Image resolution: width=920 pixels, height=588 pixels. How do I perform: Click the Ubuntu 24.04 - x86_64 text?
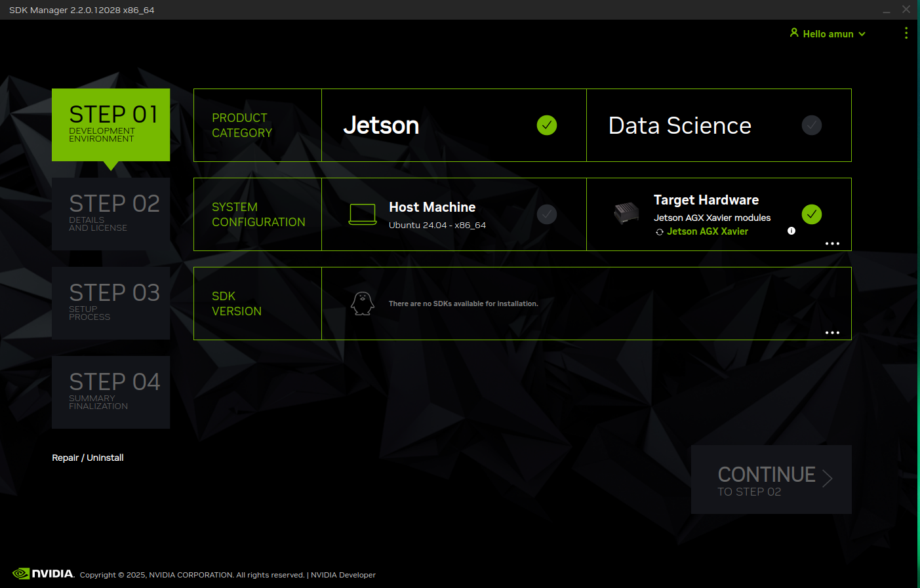click(x=437, y=225)
